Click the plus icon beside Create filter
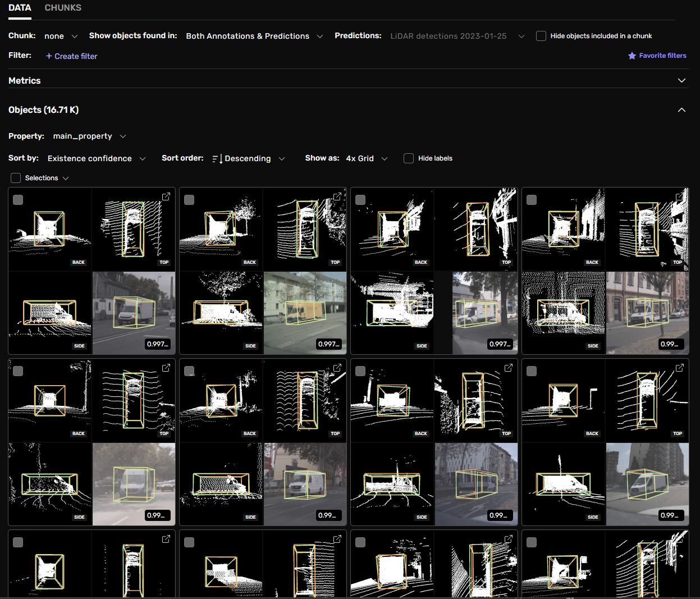This screenshot has height=599, width=700. [49, 56]
